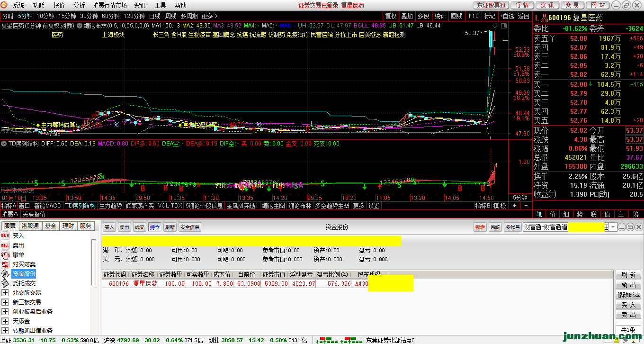
Task: Click the 输出 button on right
Action: [x=628, y=285]
